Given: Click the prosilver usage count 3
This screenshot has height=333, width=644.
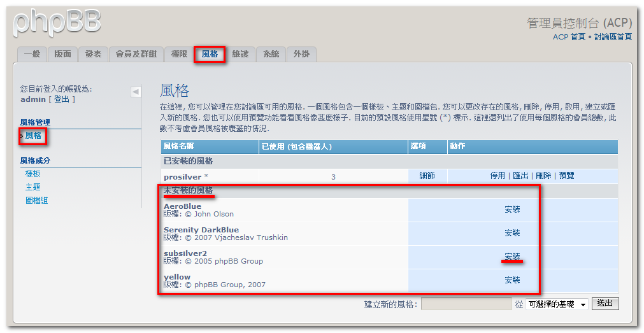Looking at the screenshot, I should click(333, 178).
